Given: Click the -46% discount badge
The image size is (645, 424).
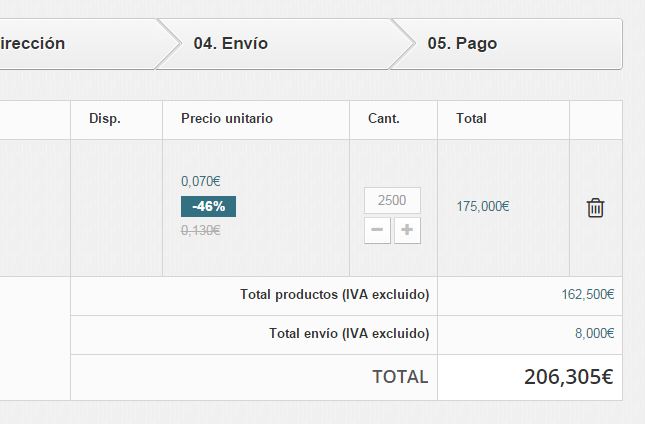Looking at the screenshot, I should click(x=208, y=206).
